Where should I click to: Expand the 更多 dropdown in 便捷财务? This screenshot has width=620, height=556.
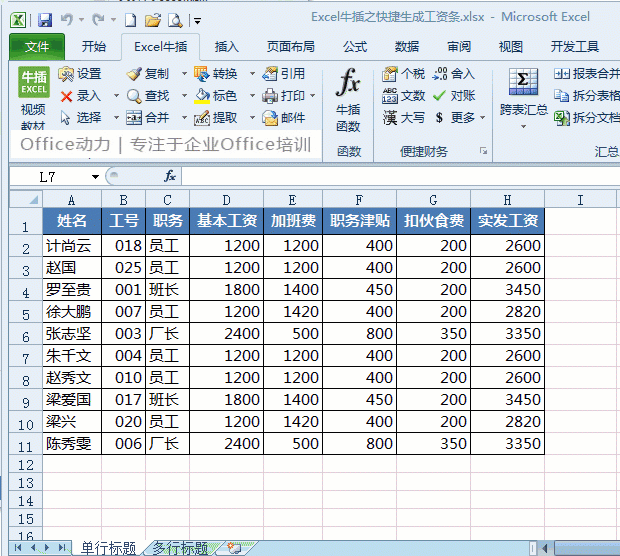tap(483, 117)
